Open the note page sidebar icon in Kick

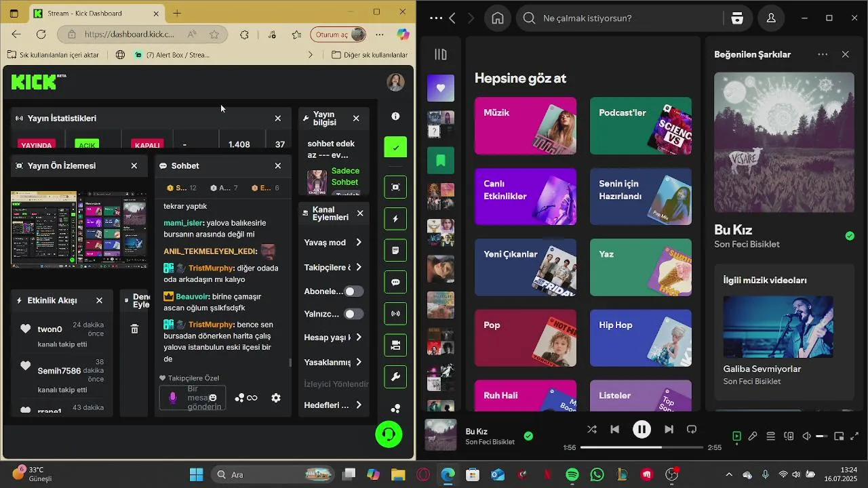click(395, 251)
